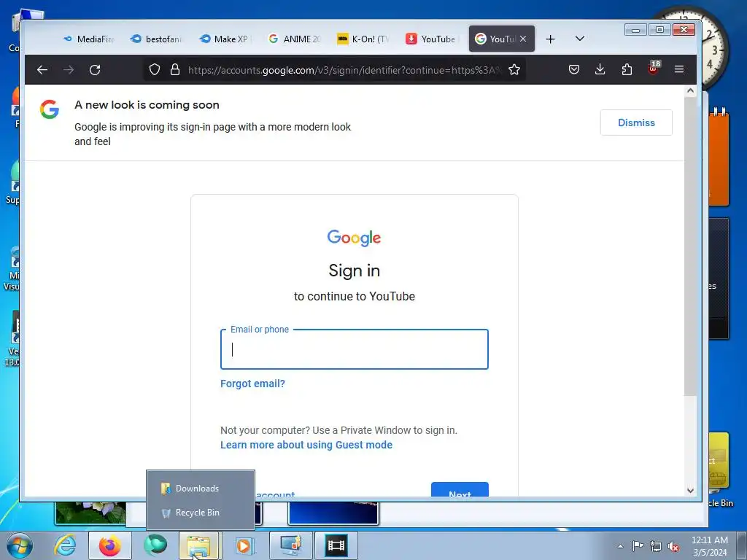
Task: Open the network tray icon
Action: tap(656, 547)
